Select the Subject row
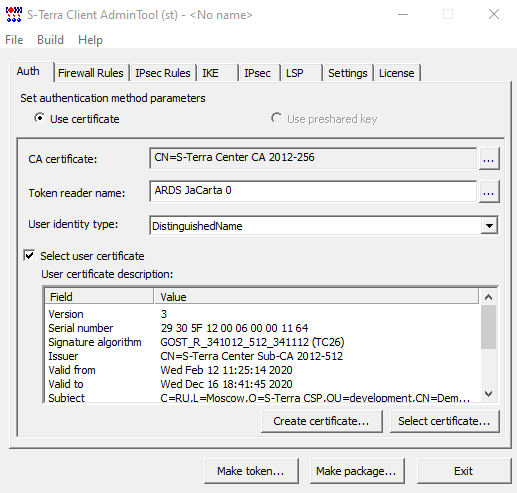517x493 pixels. tap(262, 397)
